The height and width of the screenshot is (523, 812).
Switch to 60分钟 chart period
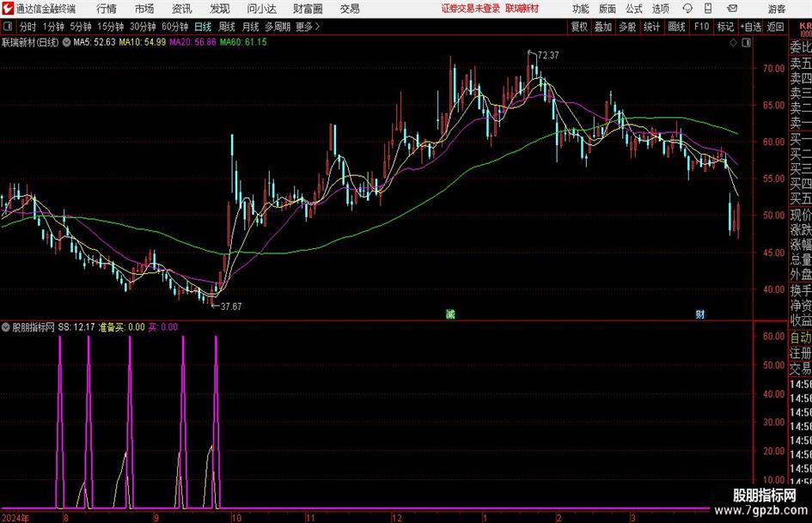click(x=175, y=27)
